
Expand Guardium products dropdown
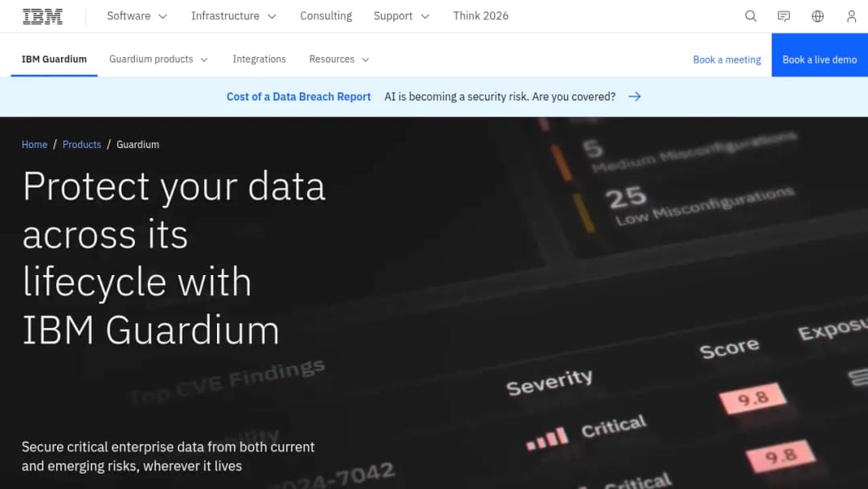pos(158,60)
